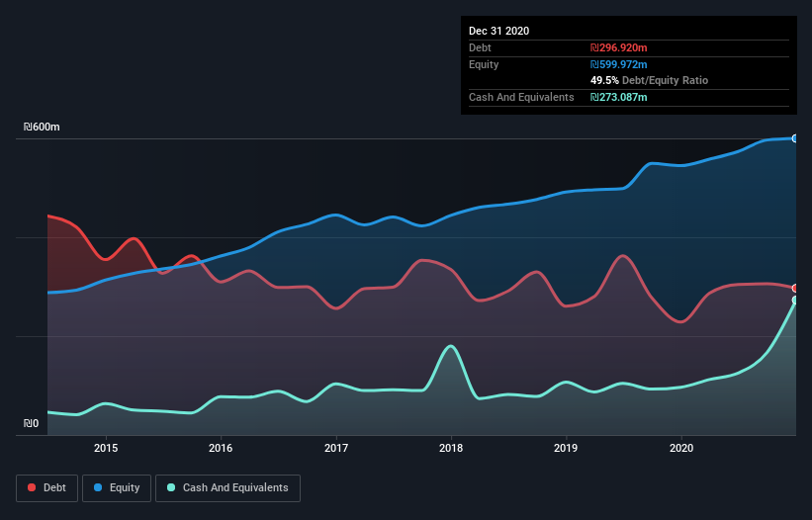Click the ₪296.920m debt value
The height and width of the screenshot is (520, 812).
point(619,47)
